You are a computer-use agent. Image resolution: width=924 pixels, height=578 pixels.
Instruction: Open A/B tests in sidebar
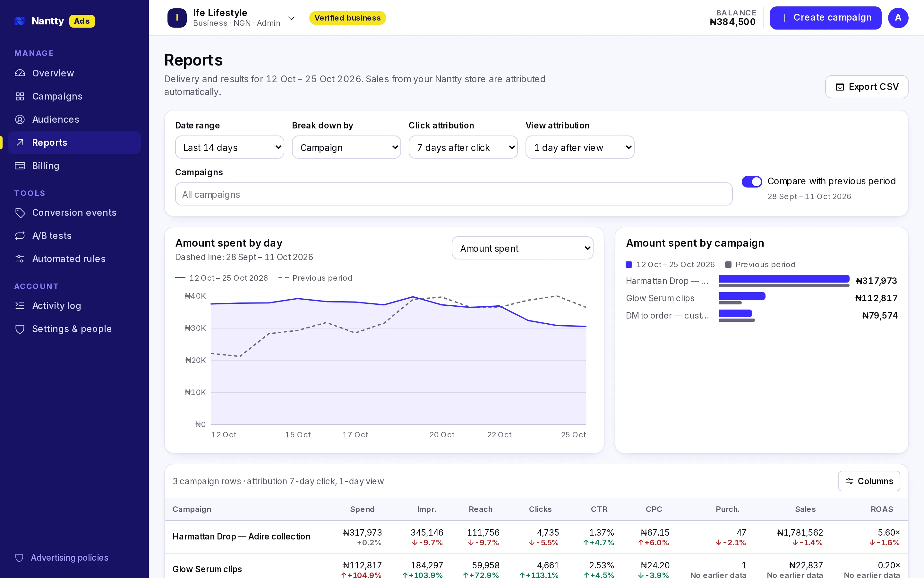click(x=74, y=235)
